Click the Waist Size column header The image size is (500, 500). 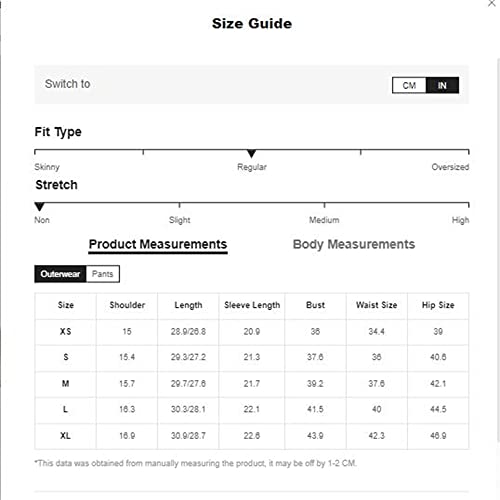point(377,305)
